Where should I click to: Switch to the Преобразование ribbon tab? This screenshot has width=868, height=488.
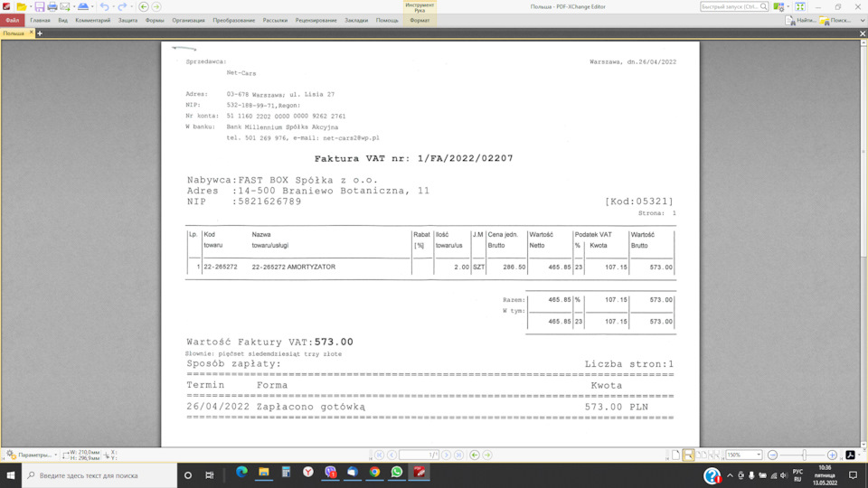[x=233, y=21]
